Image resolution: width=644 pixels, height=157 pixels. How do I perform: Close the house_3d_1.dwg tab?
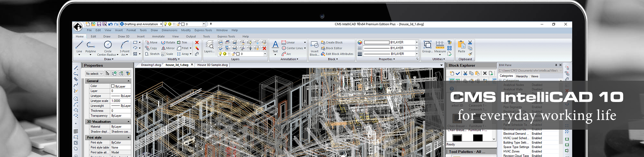[x=192, y=65]
